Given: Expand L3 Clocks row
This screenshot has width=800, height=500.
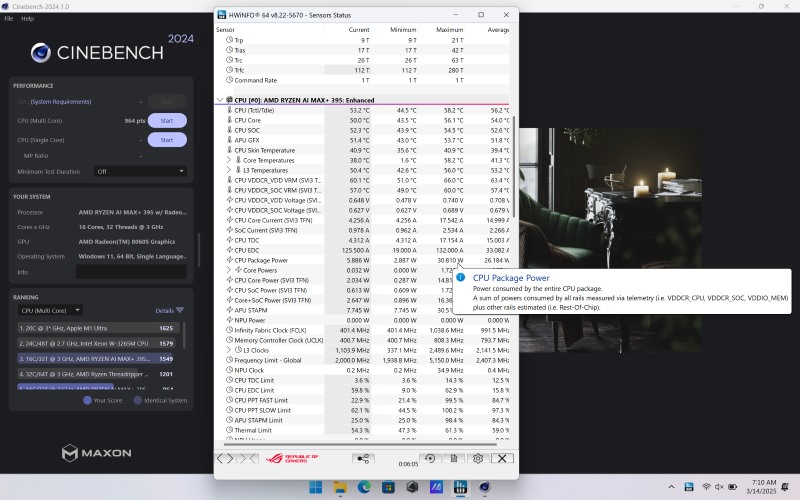Looking at the screenshot, I should pos(229,350).
